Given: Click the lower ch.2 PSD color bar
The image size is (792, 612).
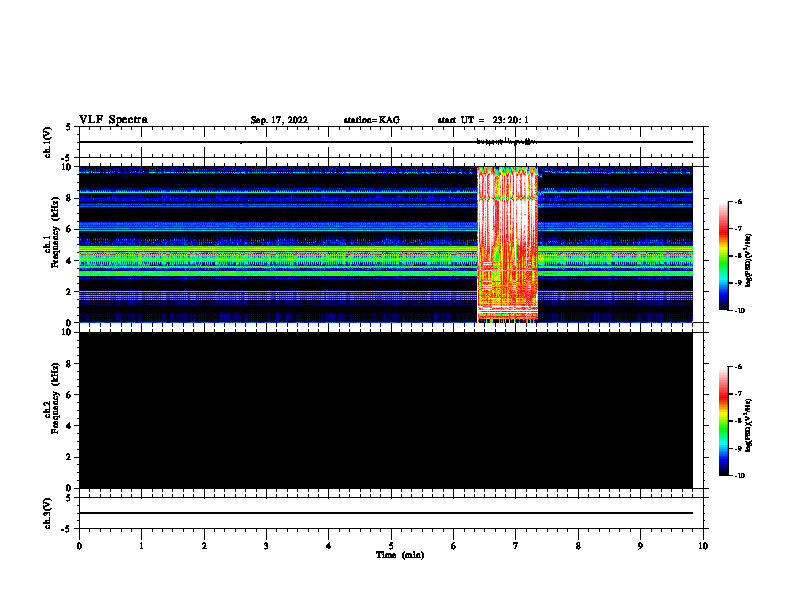Looking at the screenshot, I should click(x=723, y=421).
